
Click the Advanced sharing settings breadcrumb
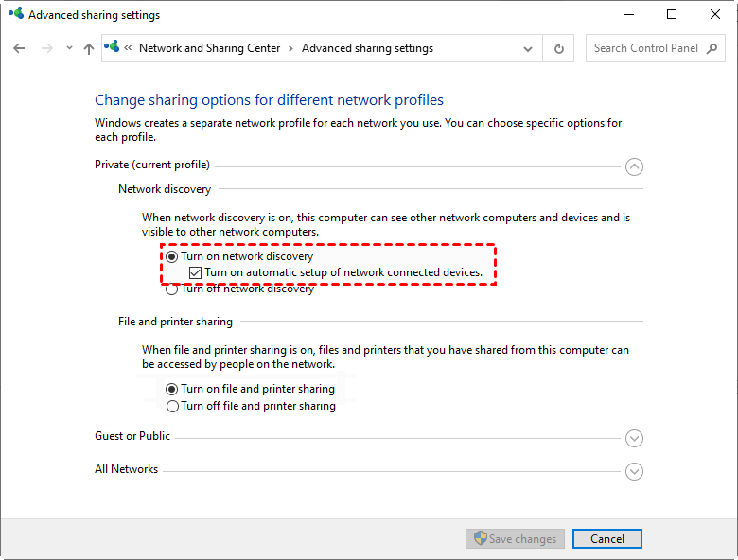coord(367,48)
